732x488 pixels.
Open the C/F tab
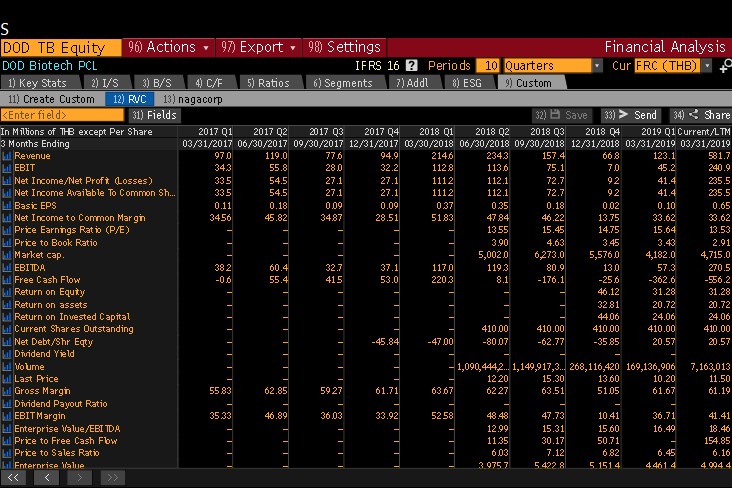(x=210, y=83)
